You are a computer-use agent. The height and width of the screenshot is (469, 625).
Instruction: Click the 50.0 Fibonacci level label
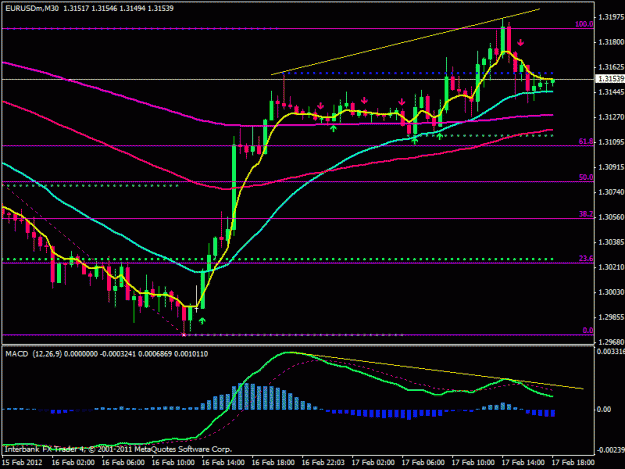pyautogui.click(x=586, y=177)
